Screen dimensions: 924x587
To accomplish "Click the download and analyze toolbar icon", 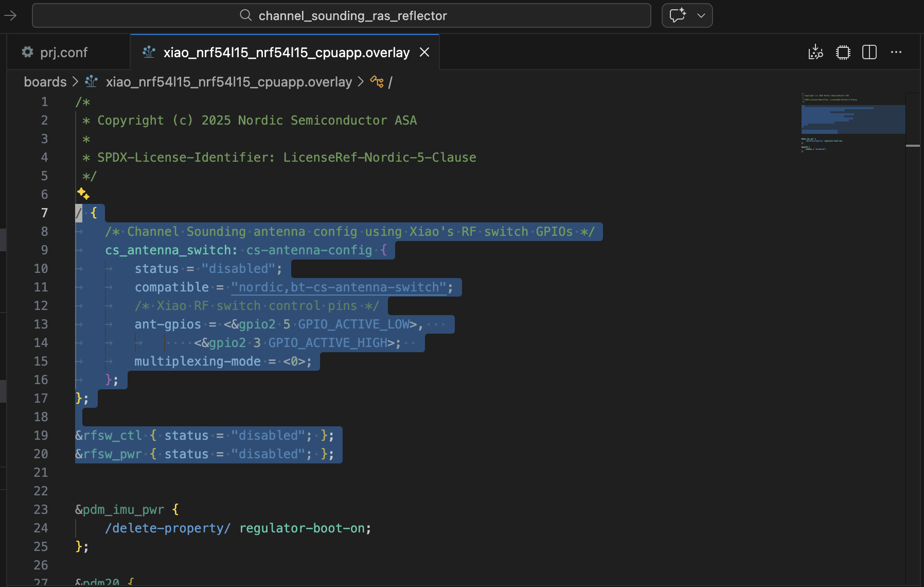I will click(815, 53).
